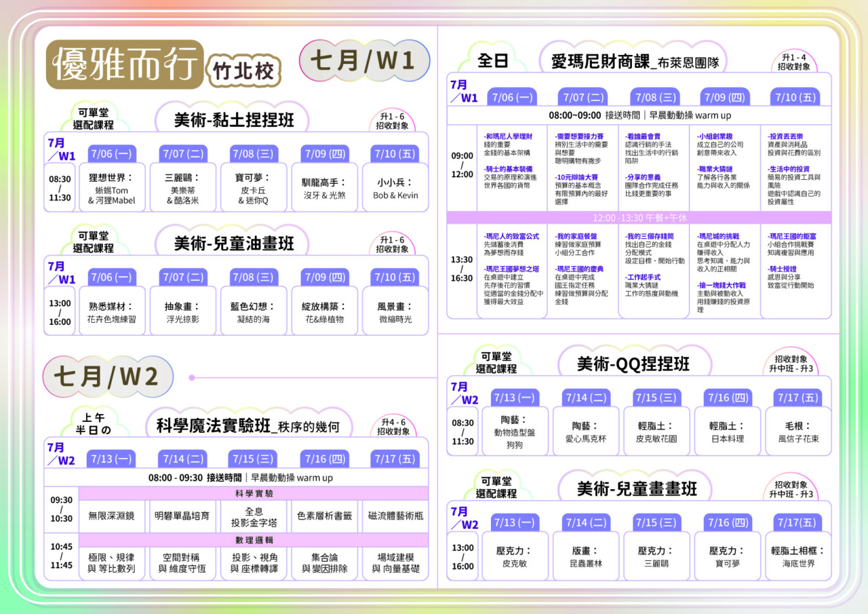Select the 七月/W1 week badge at top
This screenshot has height=614, width=868.
[x=363, y=61]
